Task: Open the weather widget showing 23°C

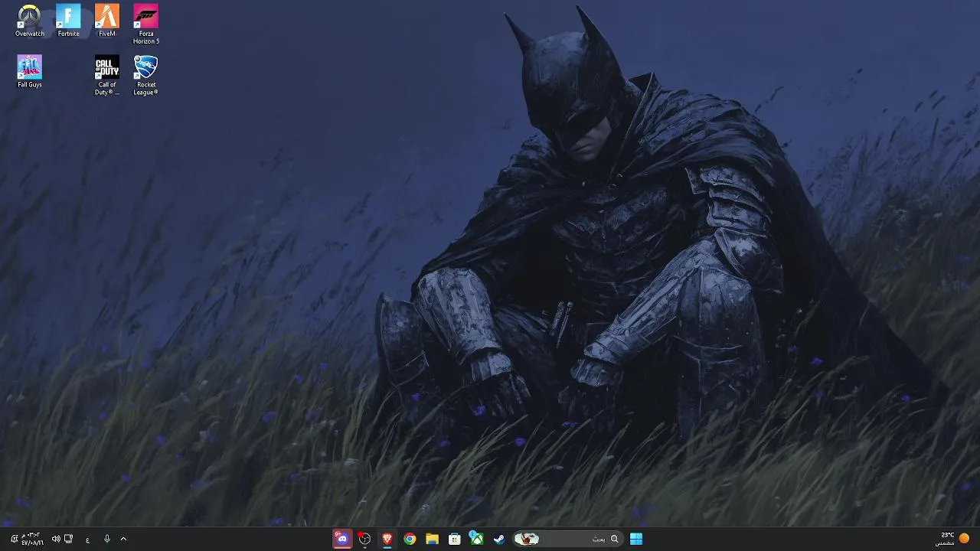Action: 952,539
